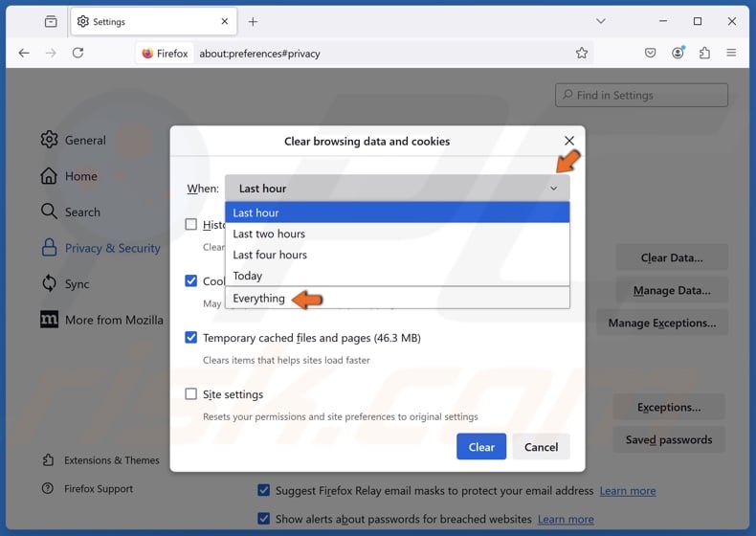
Task: Click the Mozilla m logo icon
Action: [x=49, y=320]
